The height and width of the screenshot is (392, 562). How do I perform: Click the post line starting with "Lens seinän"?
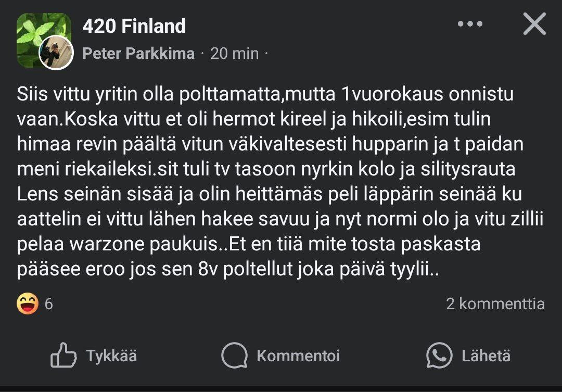tap(270, 194)
